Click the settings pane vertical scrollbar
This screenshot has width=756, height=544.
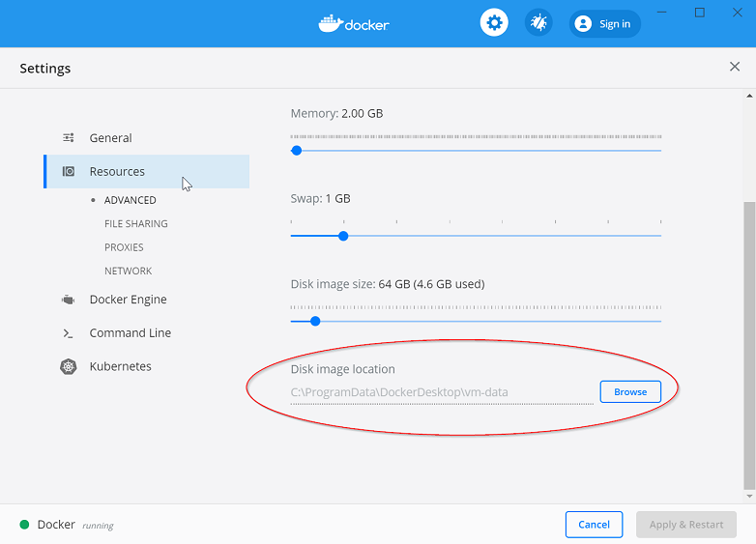coord(749,345)
